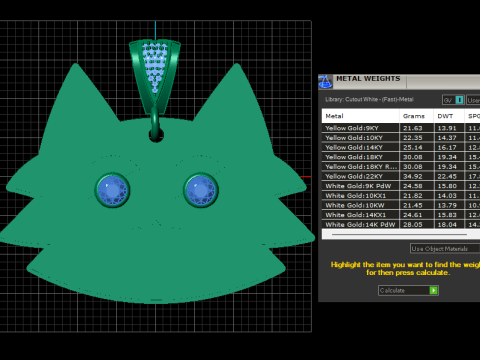
Task: Click the DWT column header
Action: pos(449,116)
